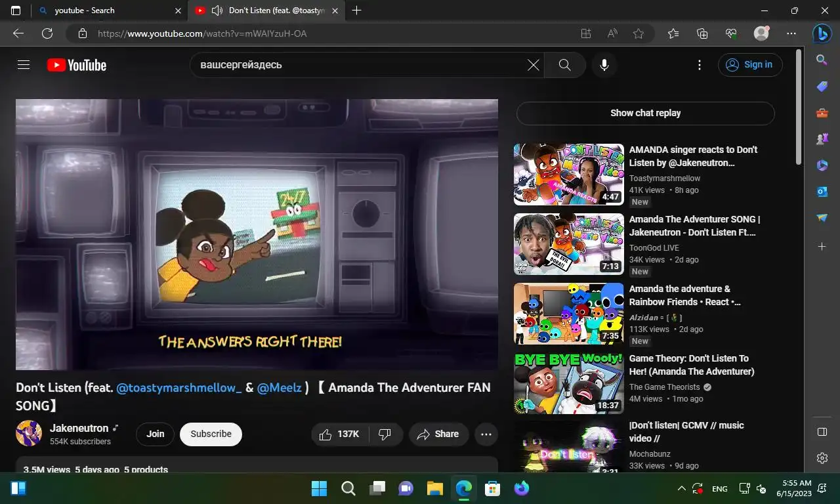The image size is (840, 504).
Task: Open Bing Chat sidebar button
Action: click(x=822, y=33)
